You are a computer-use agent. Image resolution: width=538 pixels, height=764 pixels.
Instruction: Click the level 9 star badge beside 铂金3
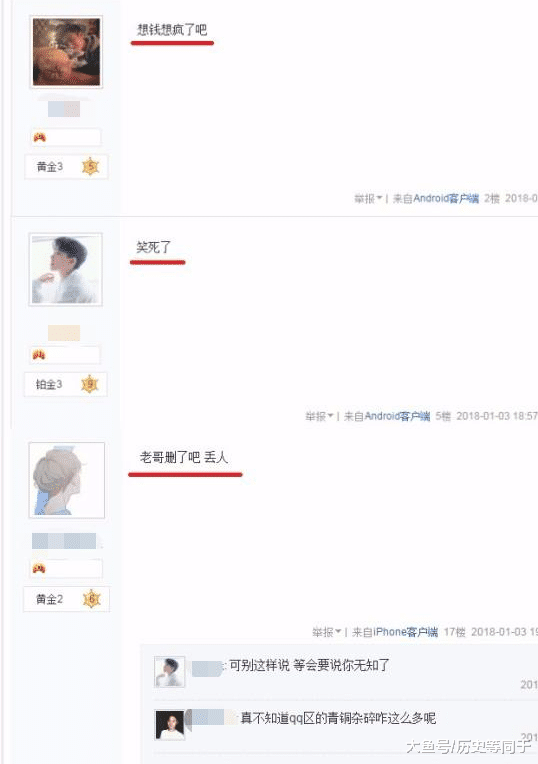tap(90, 384)
